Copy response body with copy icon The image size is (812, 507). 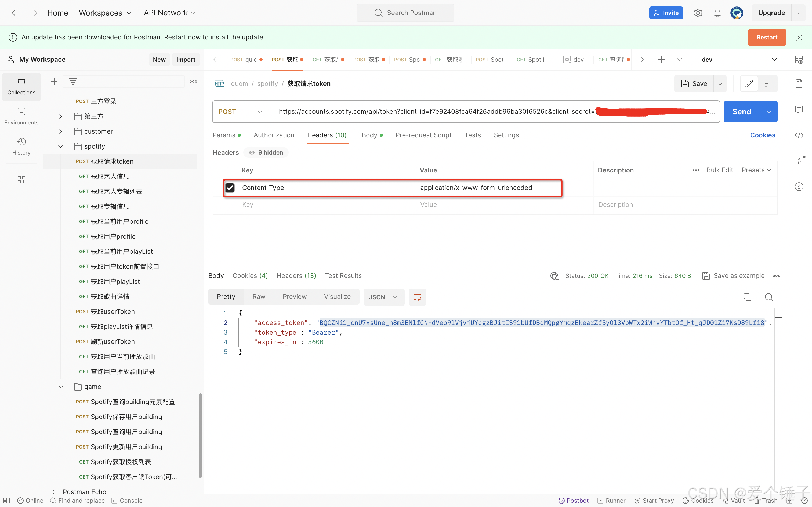747,297
